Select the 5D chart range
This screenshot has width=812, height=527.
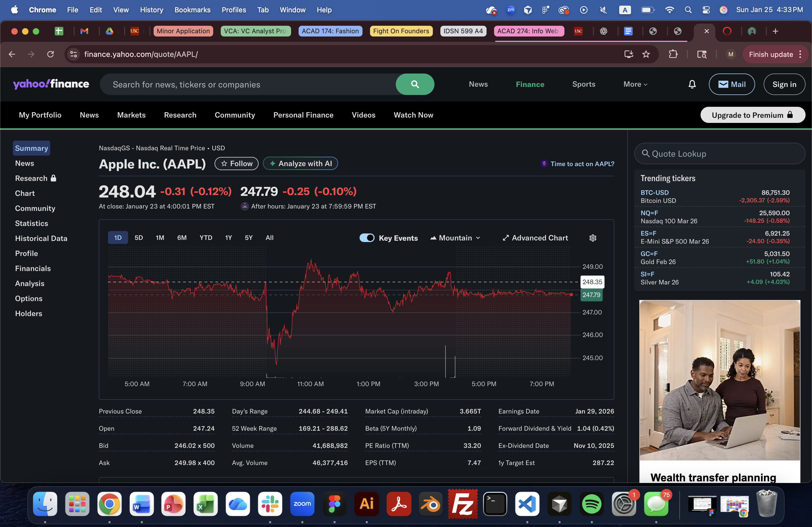point(139,237)
